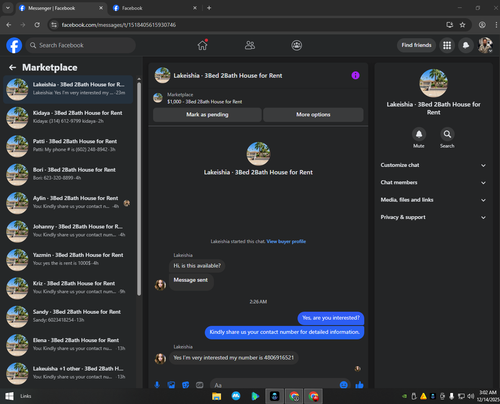The height and width of the screenshot is (404, 500).
Task: Click the More options button
Action: pyautogui.click(x=313, y=114)
